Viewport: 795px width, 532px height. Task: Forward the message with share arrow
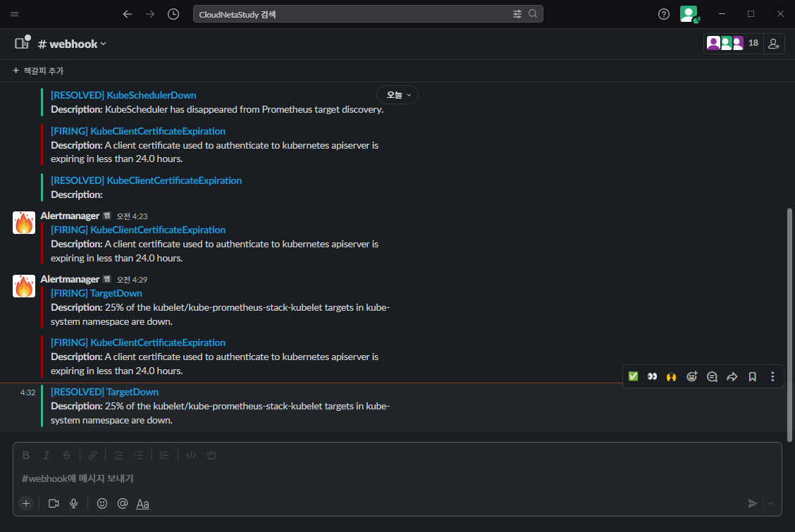pyautogui.click(x=732, y=377)
